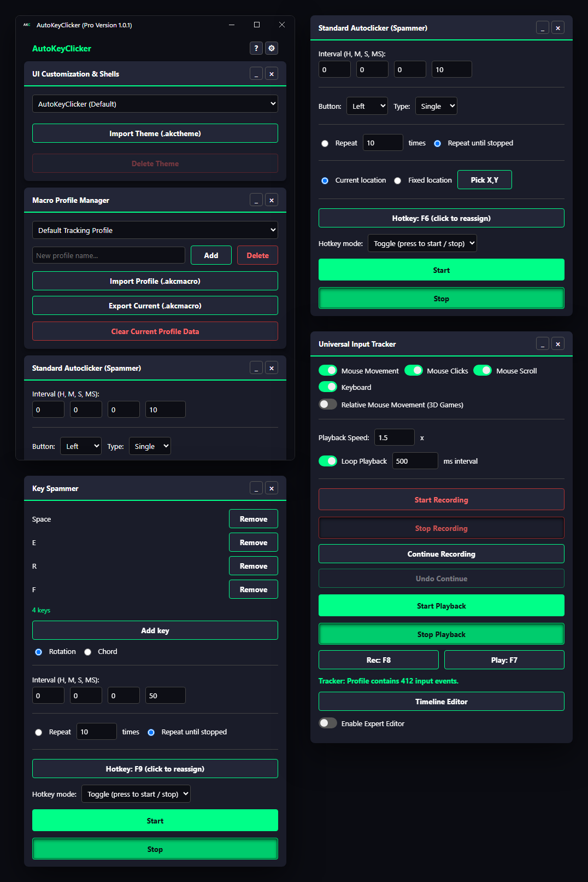Minimize the right Standard Autoclicker panel
Viewport: 588px width, 882px height.
coord(543,28)
